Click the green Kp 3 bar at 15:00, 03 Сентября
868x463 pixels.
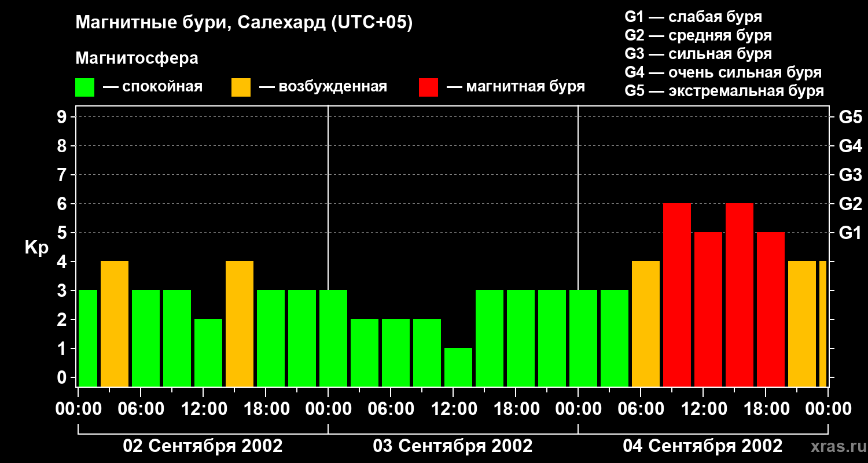[x=490, y=339]
